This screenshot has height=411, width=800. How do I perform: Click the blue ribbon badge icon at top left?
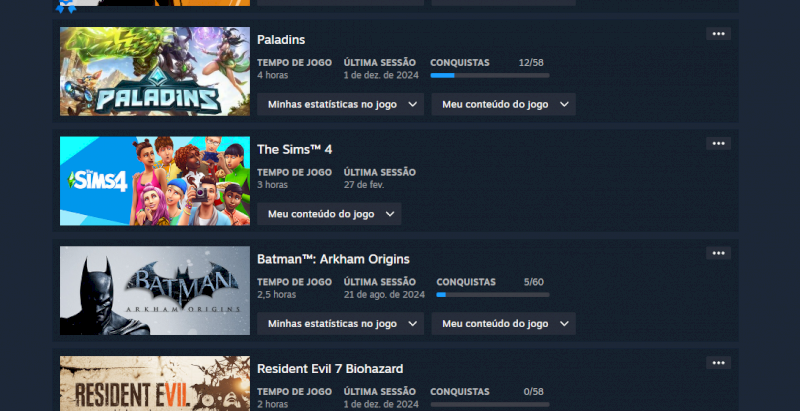click(66, 7)
